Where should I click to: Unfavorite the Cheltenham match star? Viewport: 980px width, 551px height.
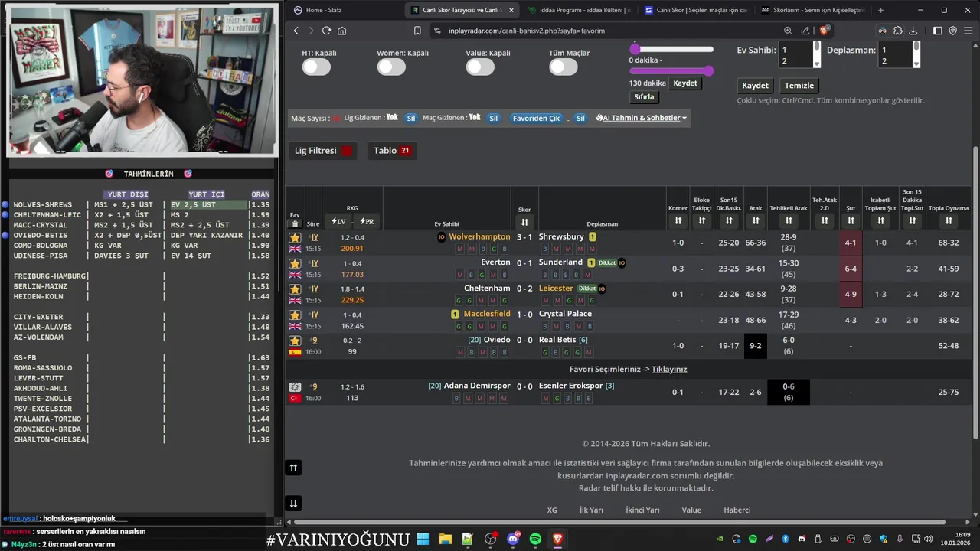[295, 289]
